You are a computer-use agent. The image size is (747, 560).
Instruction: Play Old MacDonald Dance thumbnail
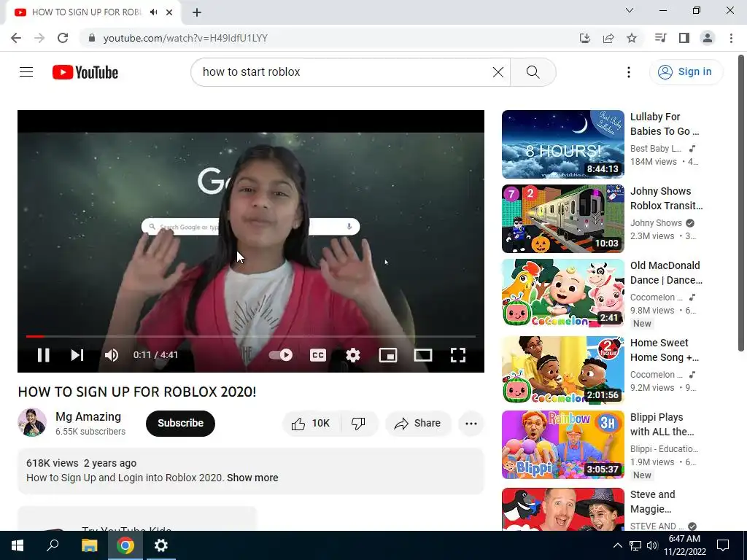[562, 293]
